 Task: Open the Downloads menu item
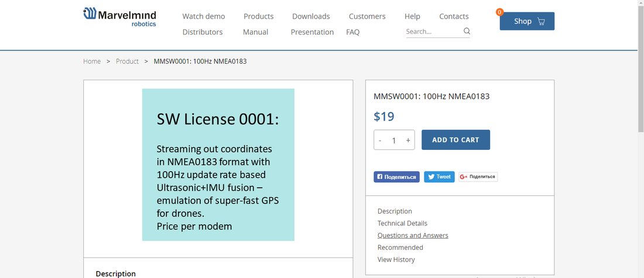311,16
